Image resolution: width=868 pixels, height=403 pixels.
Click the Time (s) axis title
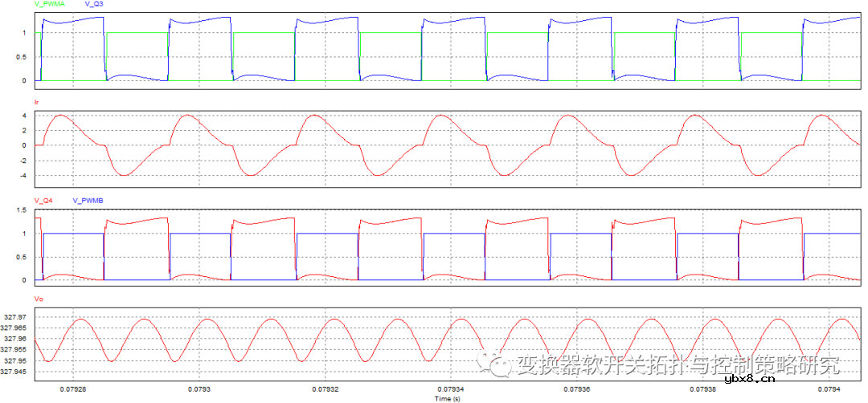pyautogui.click(x=447, y=398)
